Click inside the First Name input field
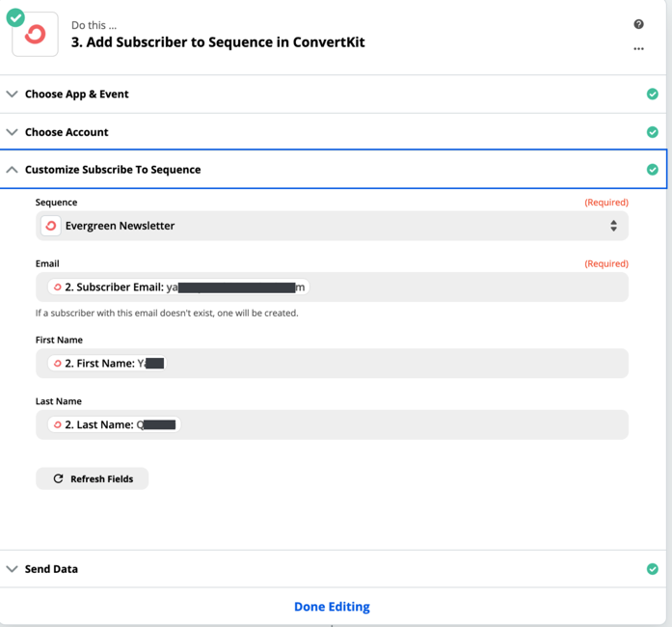 tap(332, 364)
